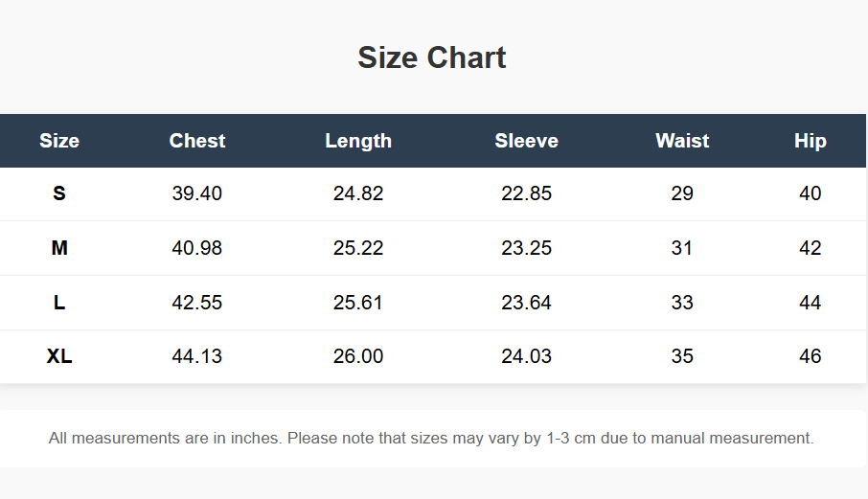The width and height of the screenshot is (868, 499).
Task: Click hip value 40
Action: point(810,193)
